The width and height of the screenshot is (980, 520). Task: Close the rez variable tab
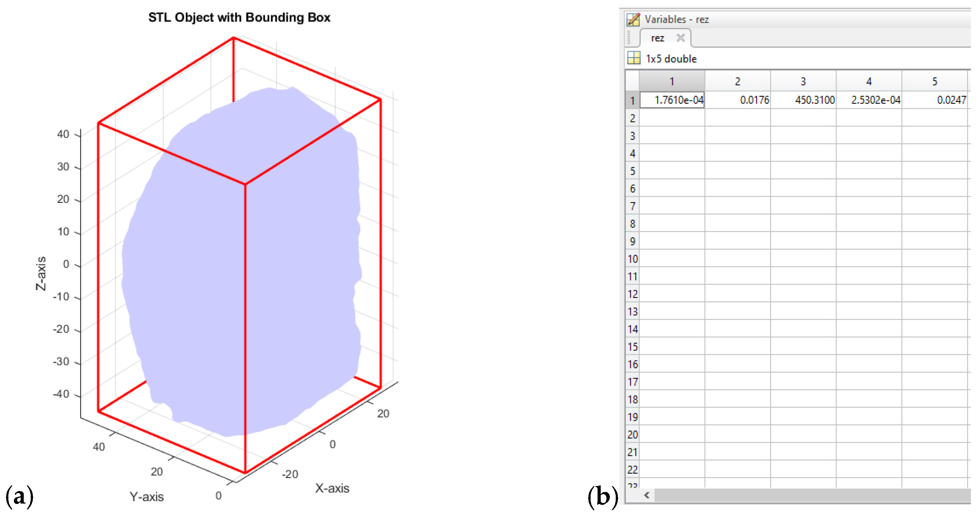point(681,38)
